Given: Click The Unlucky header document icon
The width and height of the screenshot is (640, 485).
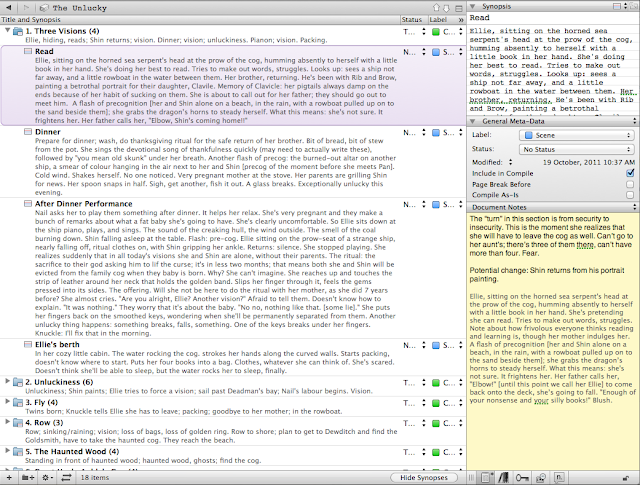Looking at the screenshot, I should pos(44,8).
